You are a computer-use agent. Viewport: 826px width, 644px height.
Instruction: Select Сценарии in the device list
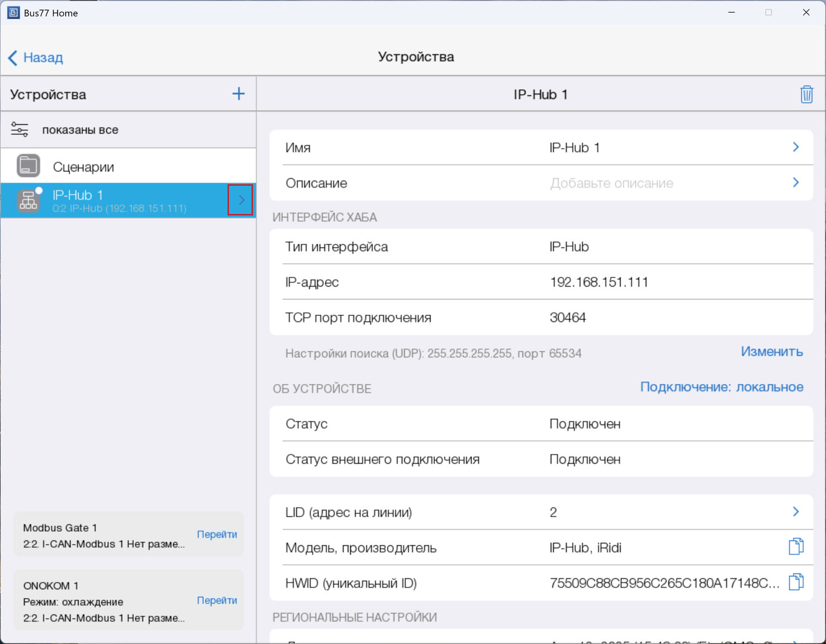84,167
